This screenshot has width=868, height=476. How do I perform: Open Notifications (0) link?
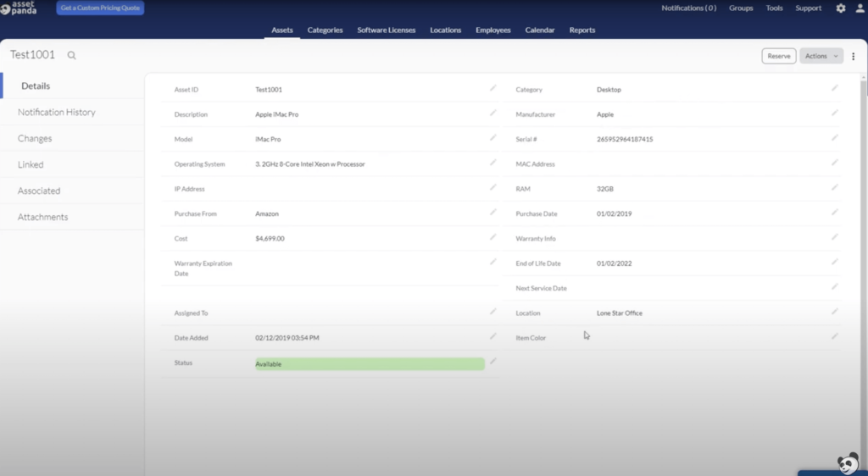688,8
